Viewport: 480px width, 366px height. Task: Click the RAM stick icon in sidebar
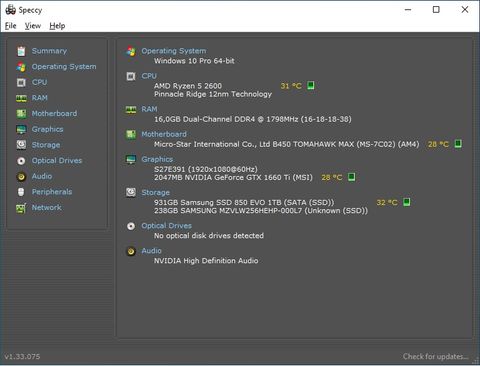21,98
